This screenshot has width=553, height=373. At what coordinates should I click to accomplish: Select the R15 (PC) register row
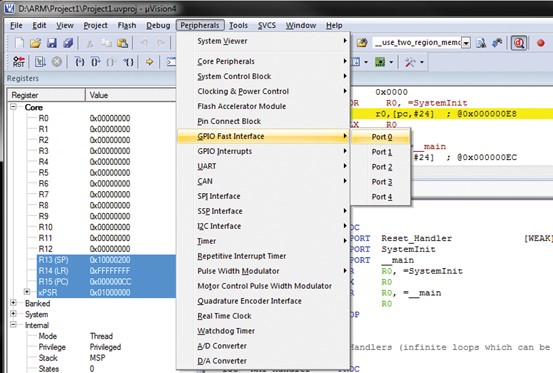106,282
